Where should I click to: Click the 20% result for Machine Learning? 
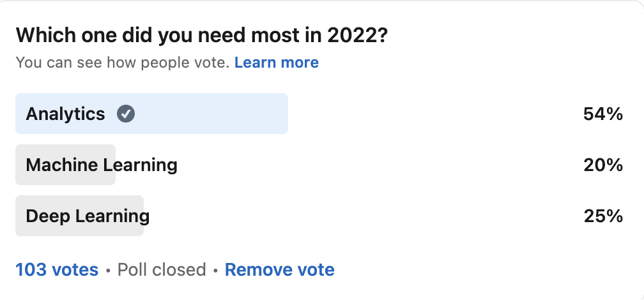tap(602, 165)
